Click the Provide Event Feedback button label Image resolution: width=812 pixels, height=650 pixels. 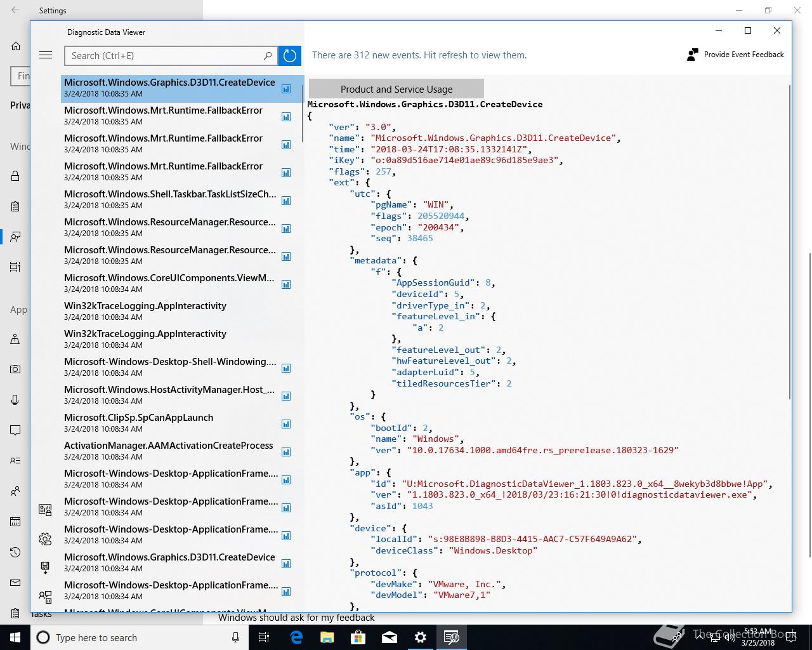pyautogui.click(x=744, y=55)
